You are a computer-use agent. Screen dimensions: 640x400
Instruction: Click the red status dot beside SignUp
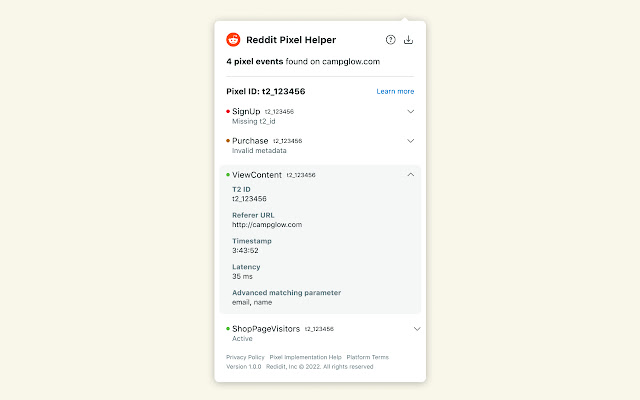click(x=228, y=111)
